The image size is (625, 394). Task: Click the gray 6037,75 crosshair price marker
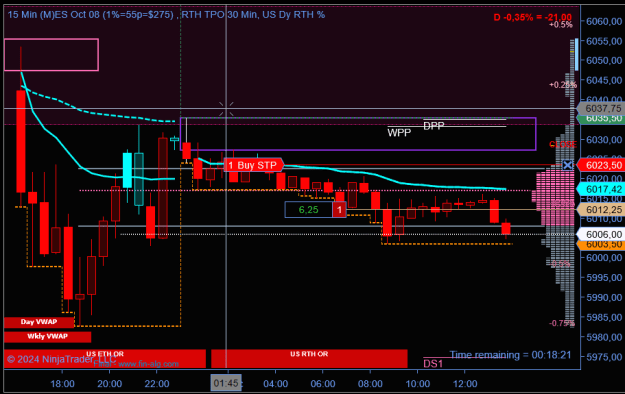(601, 108)
